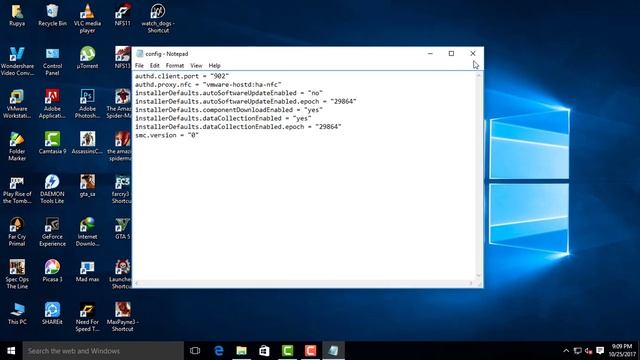Select the GTA 5 desktop icon

pos(122,229)
